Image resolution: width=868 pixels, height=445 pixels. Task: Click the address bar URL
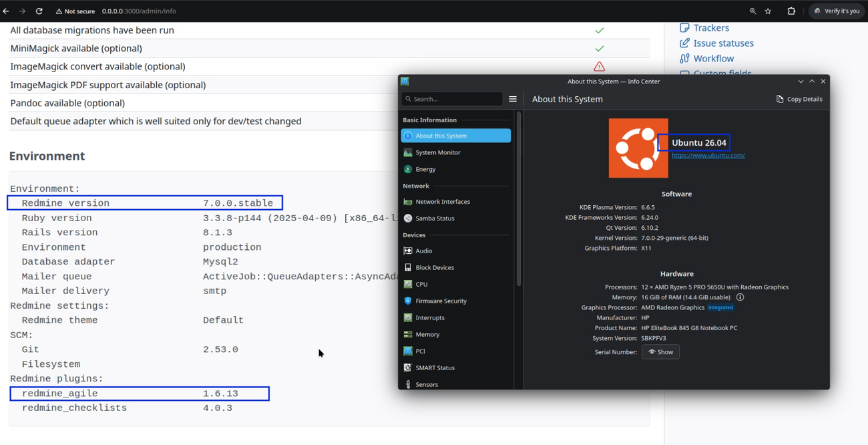point(139,11)
